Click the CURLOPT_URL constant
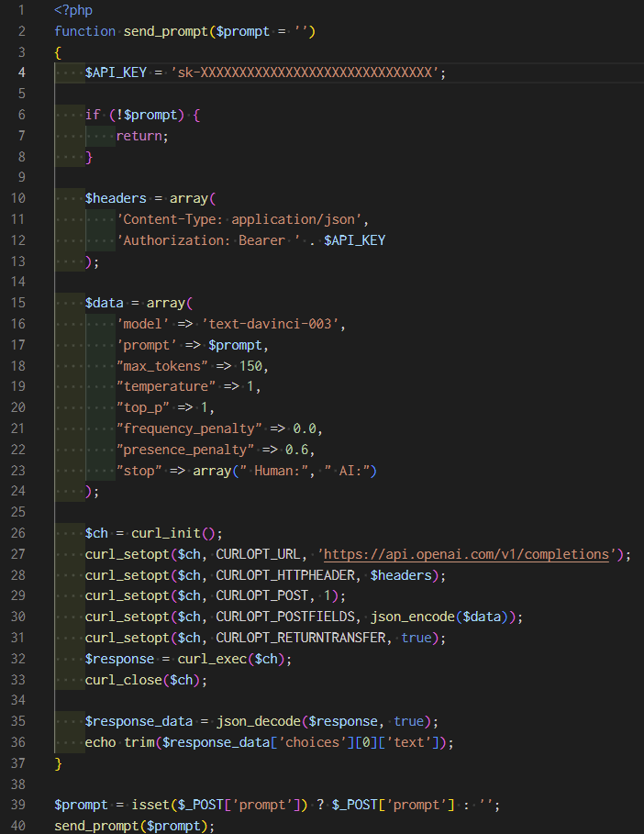 258,554
